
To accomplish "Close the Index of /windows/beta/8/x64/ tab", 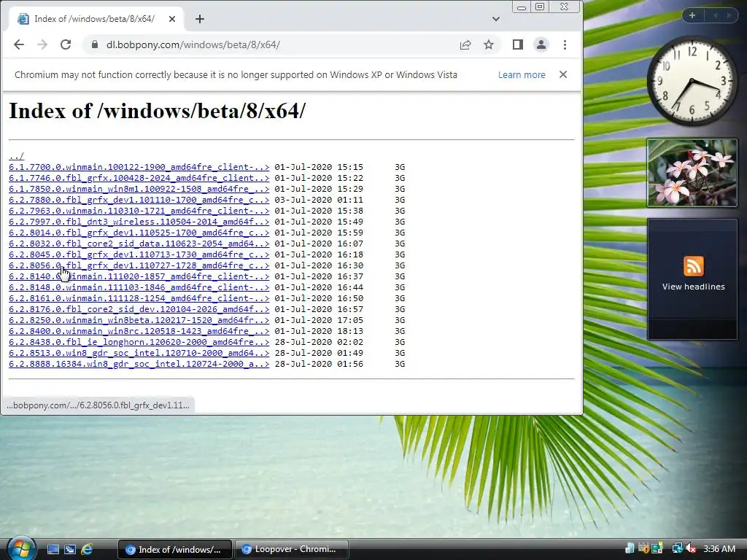I will [172, 19].
